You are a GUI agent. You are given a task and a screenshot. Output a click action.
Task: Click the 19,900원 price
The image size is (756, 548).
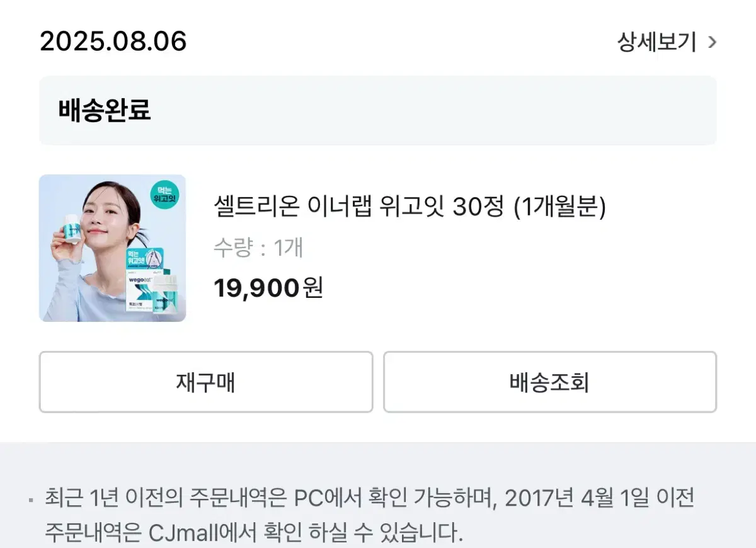coord(268,288)
